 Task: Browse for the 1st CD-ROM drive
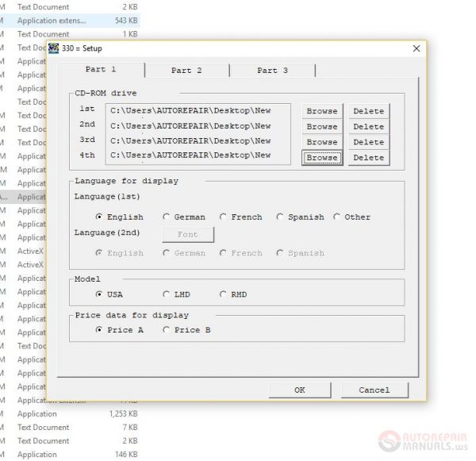tap(322, 111)
